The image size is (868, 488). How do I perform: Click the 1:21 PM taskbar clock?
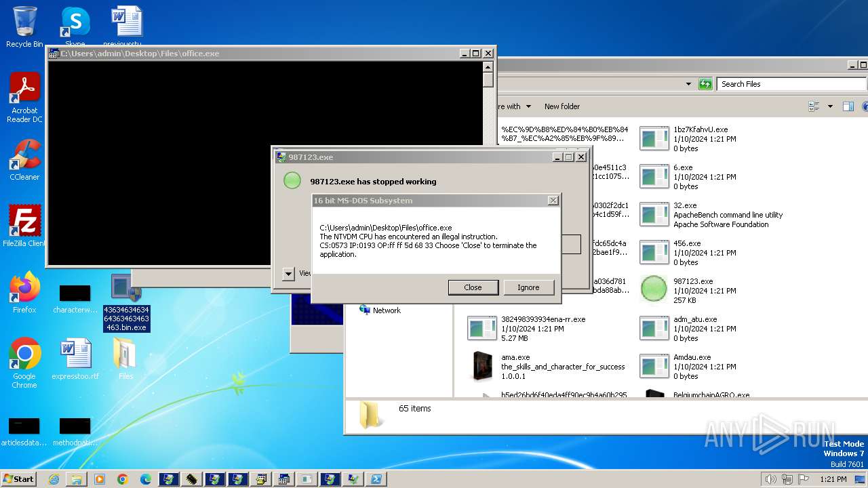(833, 479)
